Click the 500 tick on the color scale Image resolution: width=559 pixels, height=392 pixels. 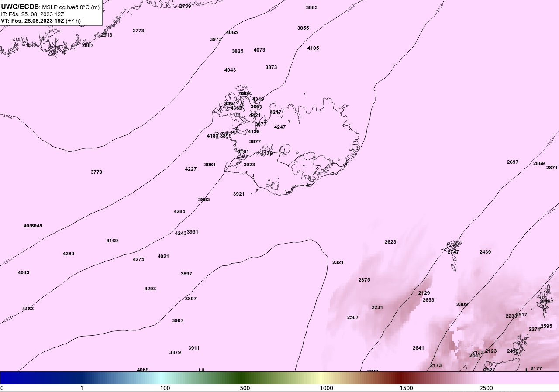(x=245, y=388)
